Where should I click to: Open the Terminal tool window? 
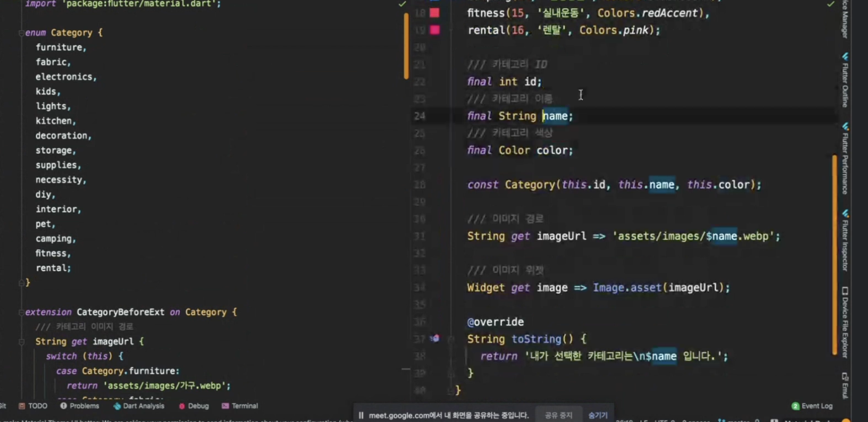[x=239, y=406]
